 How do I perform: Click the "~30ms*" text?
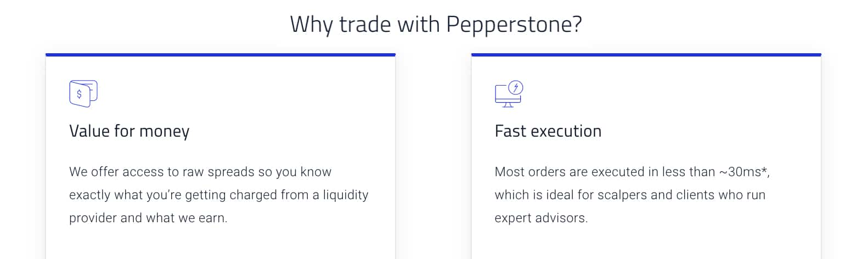[x=745, y=172]
